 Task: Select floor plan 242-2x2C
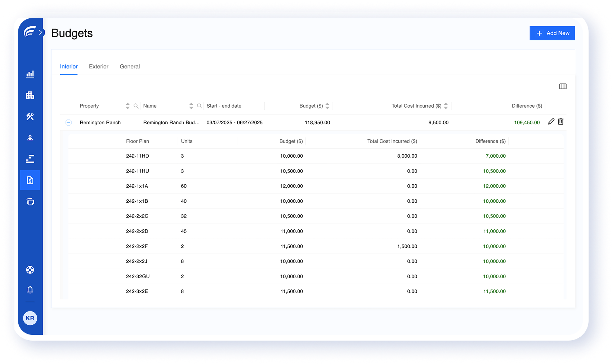click(x=137, y=216)
